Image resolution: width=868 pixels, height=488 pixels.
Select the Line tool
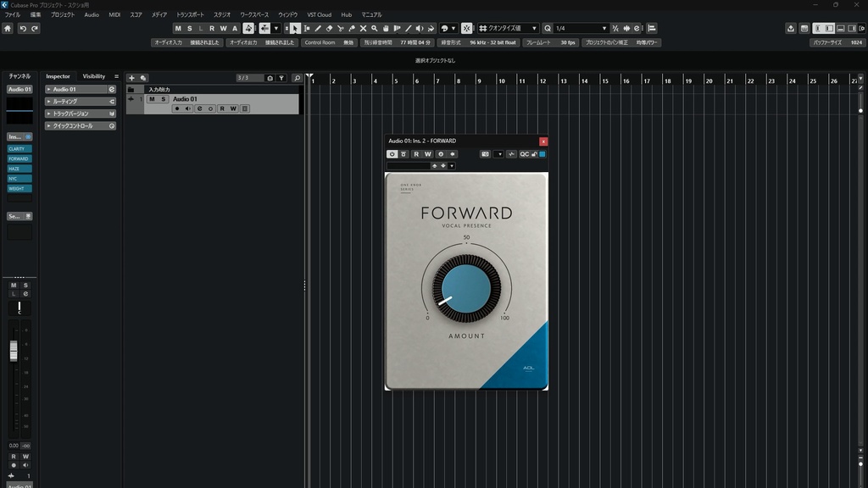pyautogui.click(x=409, y=28)
